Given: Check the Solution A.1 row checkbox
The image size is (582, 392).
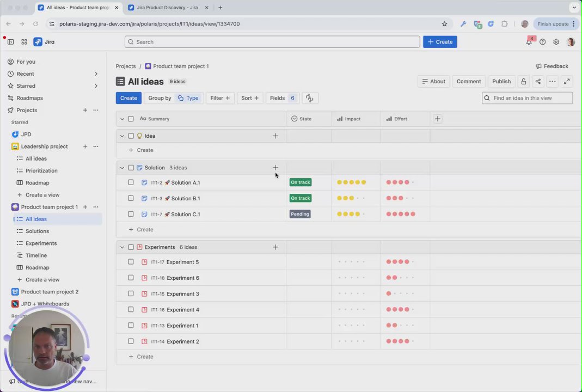Looking at the screenshot, I should 131,182.
